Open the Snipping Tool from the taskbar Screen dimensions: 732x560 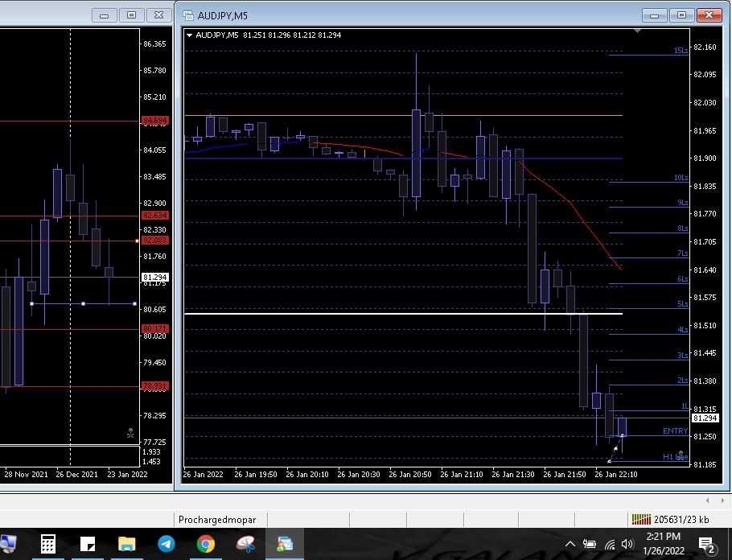coord(245,544)
